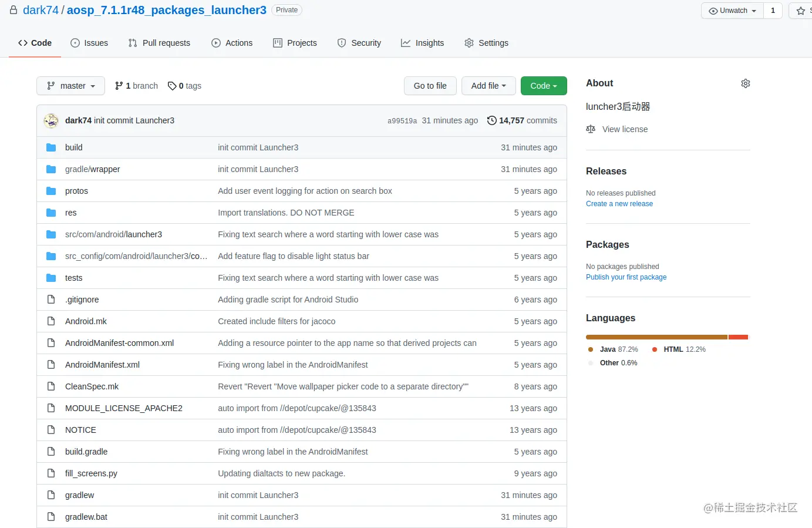The height and width of the screenshot is (528, 812).
Task: Click the file icon for .gitignore
Action: coord(51,300)
